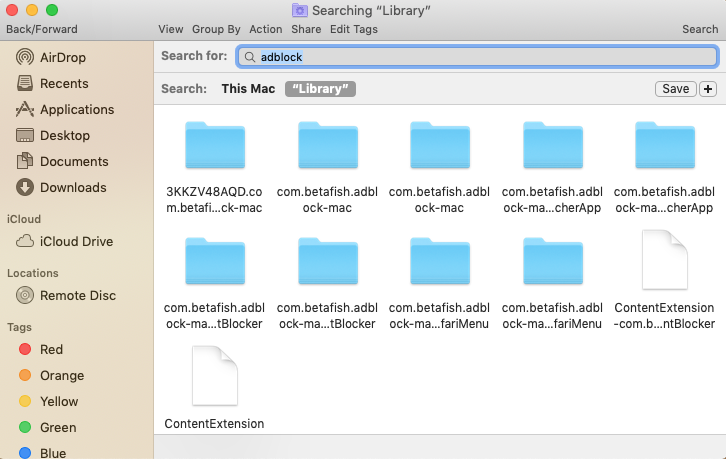Select iCloud Drive in the sidebar
The height and width of the screenshot is (459, 726).
pos(75,241)
